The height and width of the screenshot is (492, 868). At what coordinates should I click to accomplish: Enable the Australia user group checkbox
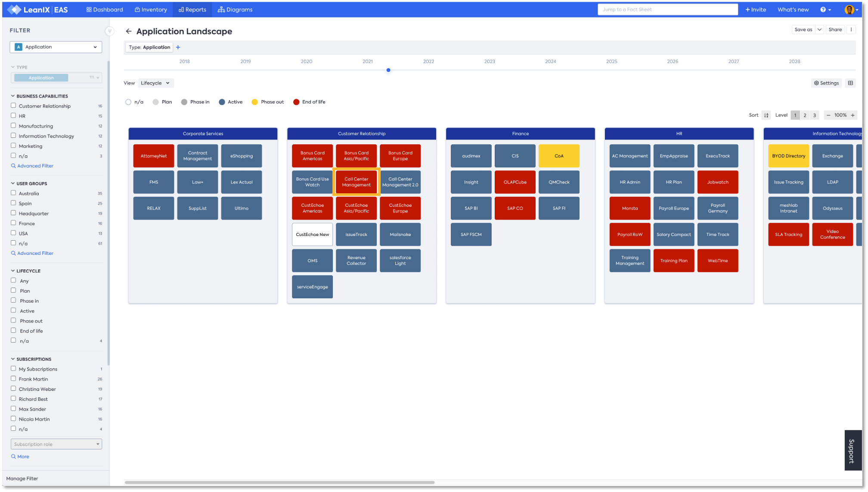(13, 193)
